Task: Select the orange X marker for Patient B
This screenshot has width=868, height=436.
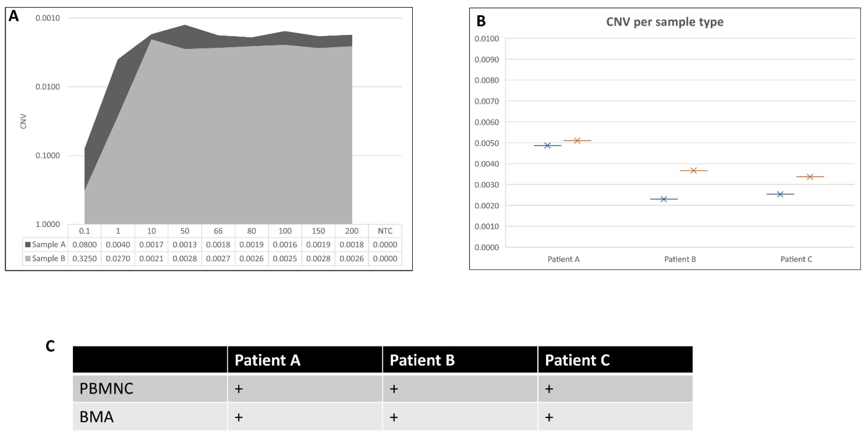Action: tap(693, 170)
